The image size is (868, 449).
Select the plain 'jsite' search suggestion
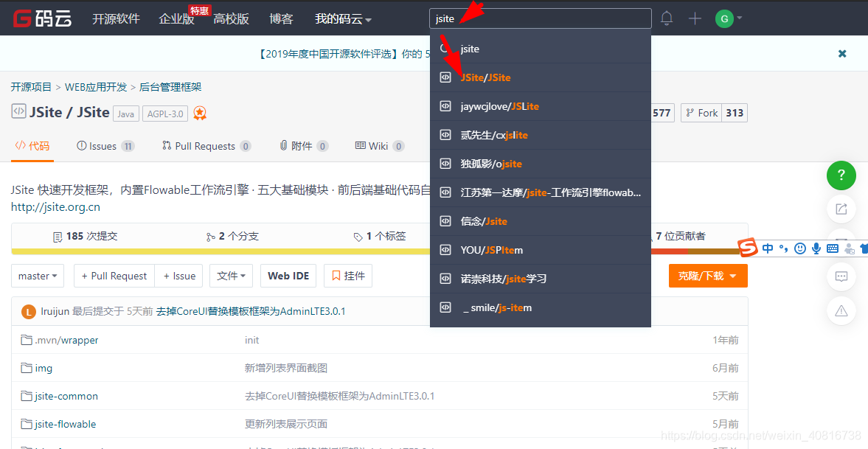pos(541,49)
